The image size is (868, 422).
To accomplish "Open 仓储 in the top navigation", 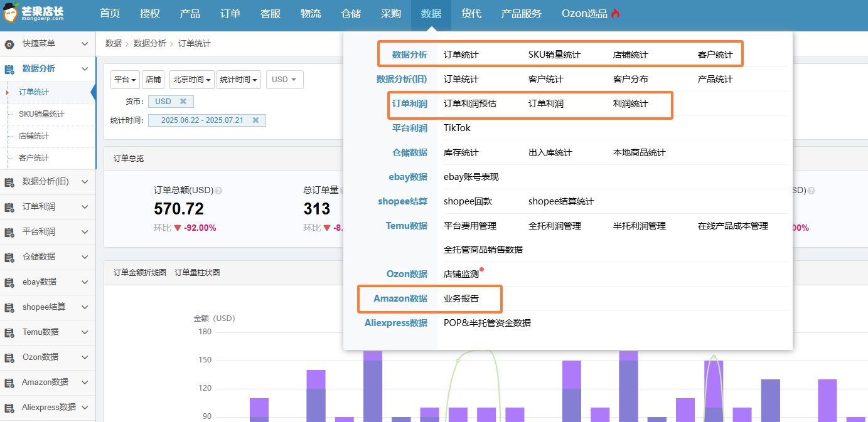I will (351, 14).
